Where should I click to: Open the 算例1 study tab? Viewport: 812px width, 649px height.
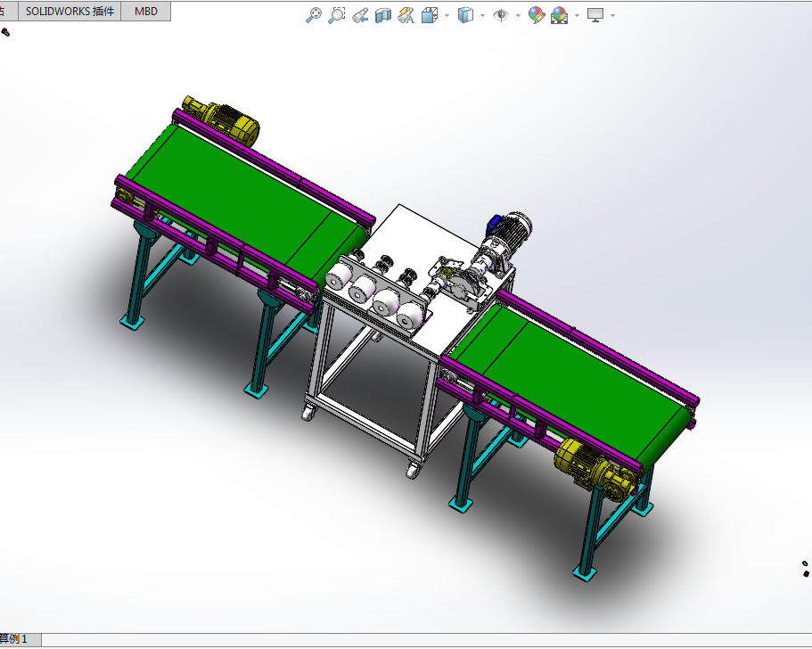(x=14, y=639)
